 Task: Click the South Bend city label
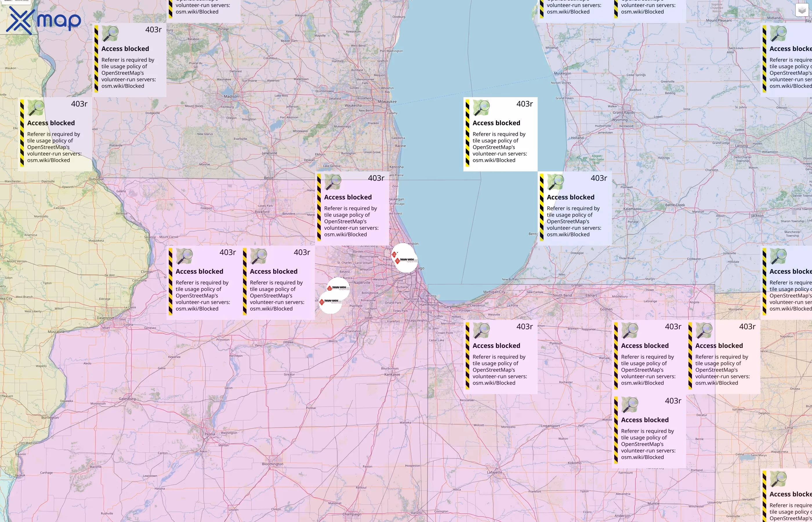[562, 295]
